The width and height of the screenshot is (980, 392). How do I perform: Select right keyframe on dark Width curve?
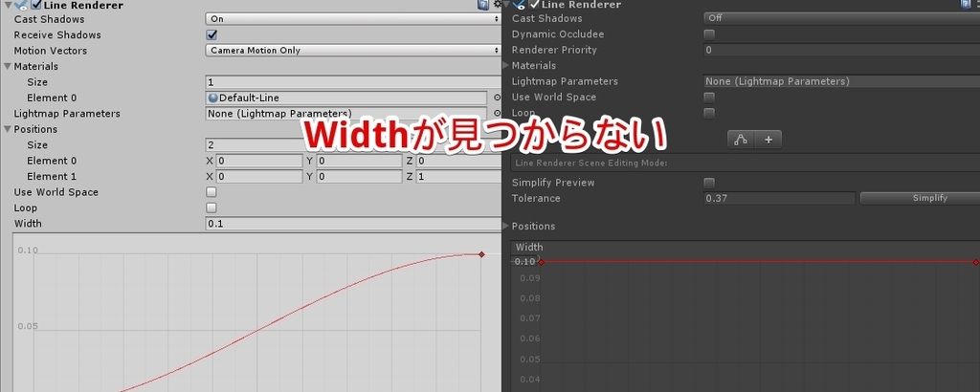click(976, 262)
